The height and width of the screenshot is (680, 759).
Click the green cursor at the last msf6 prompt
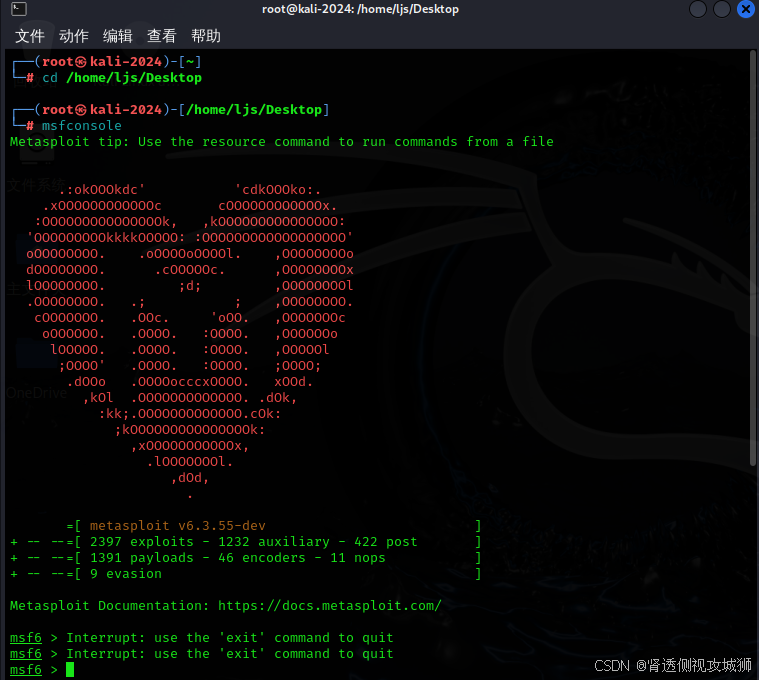coord(70,670)
